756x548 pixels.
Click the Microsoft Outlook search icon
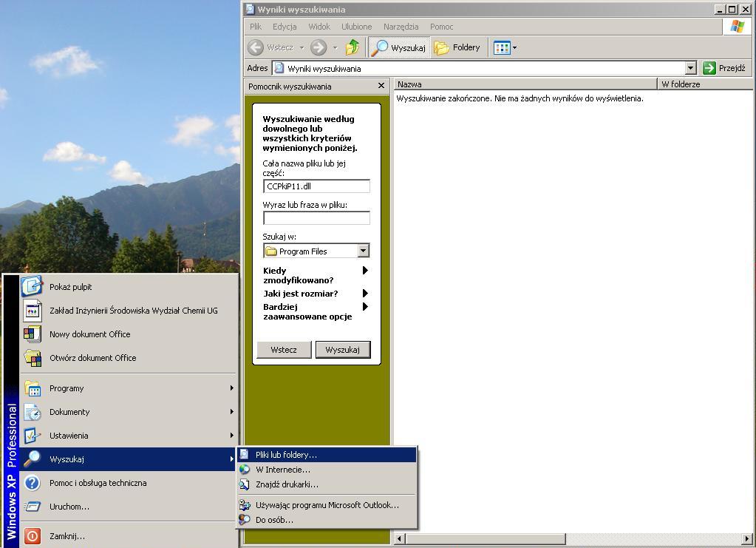click(245, 505)
